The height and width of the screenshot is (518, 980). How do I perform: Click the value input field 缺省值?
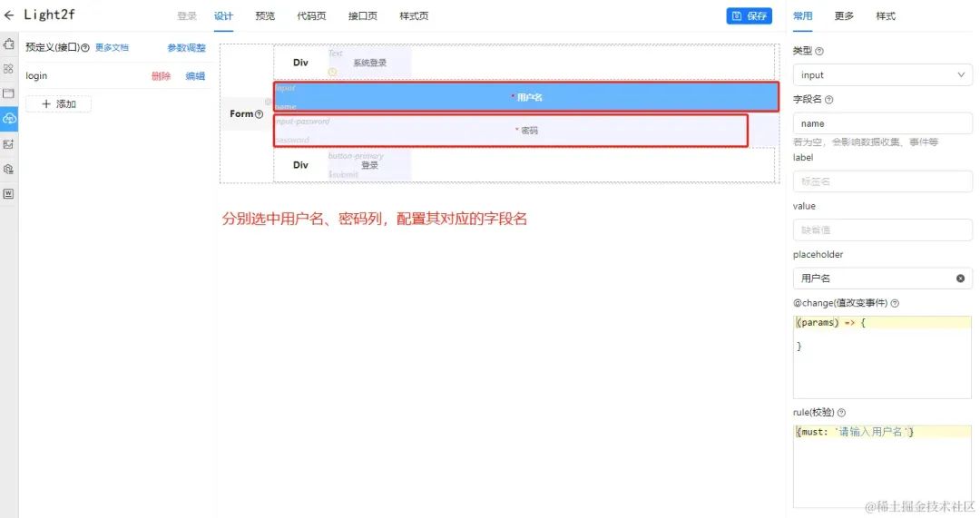click(x=883, y=230)
